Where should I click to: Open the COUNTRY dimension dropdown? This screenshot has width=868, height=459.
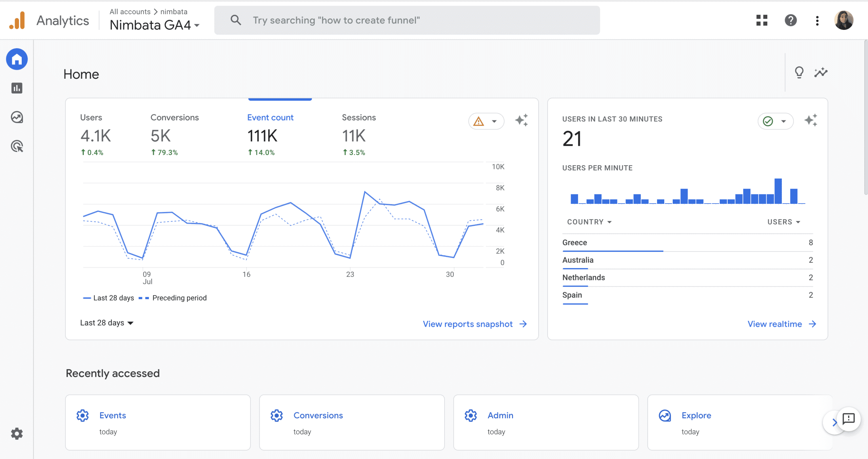coord(589,222)
